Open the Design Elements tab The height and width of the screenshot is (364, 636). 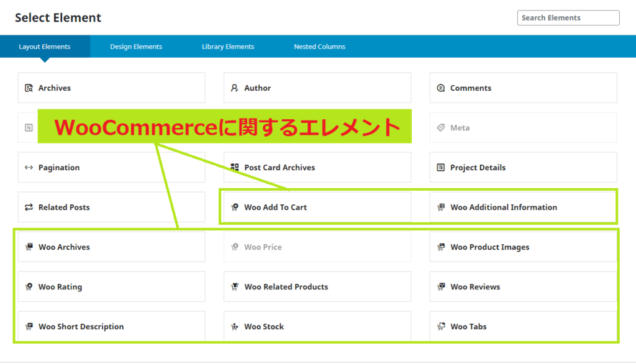(136, 47)
